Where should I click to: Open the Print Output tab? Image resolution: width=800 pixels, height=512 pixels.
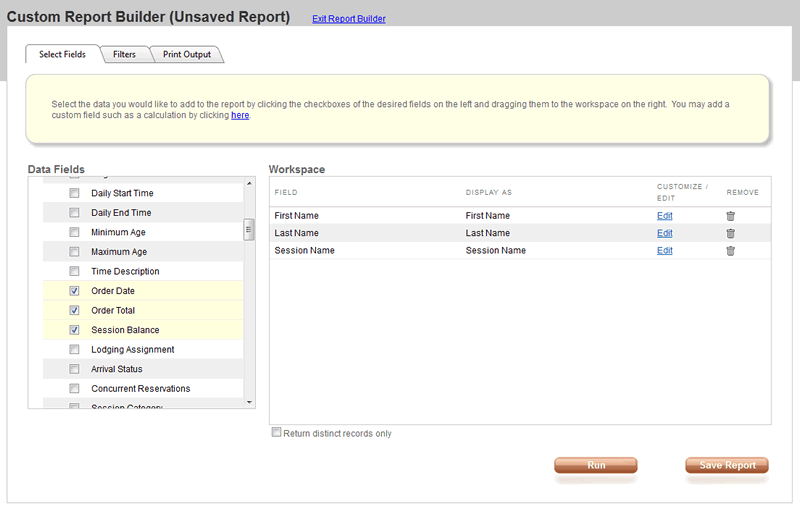[x=187, y=54]
